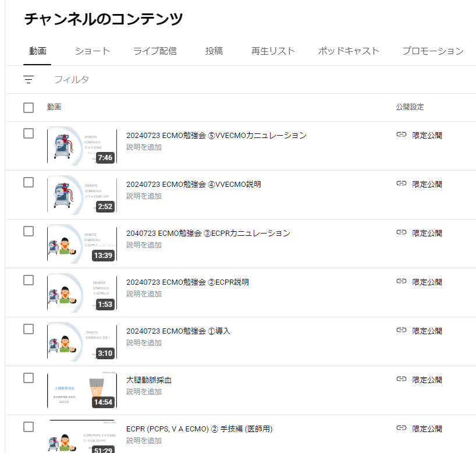This screenshot has height=453, width=476.
Task: Open video title 20240723 ECMO勉強会 ①導入
Action: [x=178, y=331]
